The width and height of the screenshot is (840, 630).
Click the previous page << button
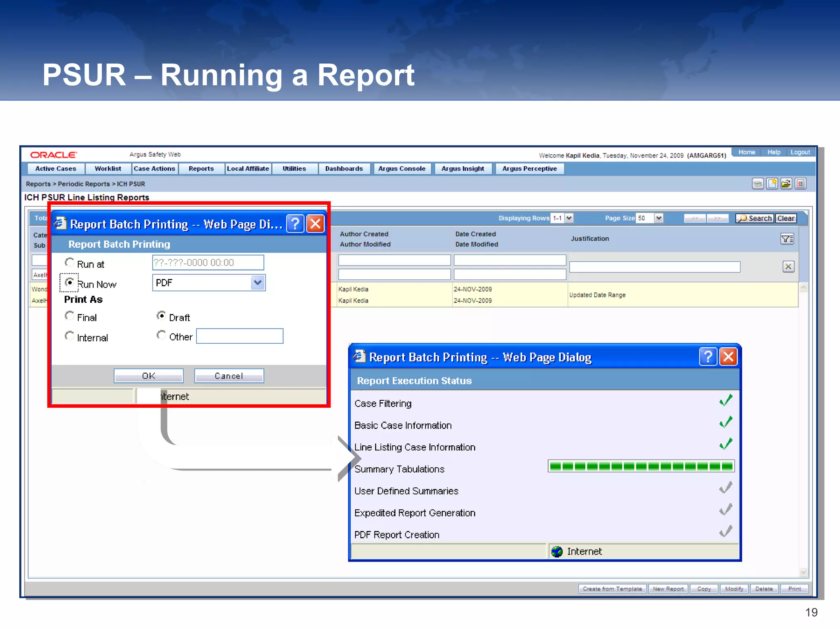[x=695, y=218]
